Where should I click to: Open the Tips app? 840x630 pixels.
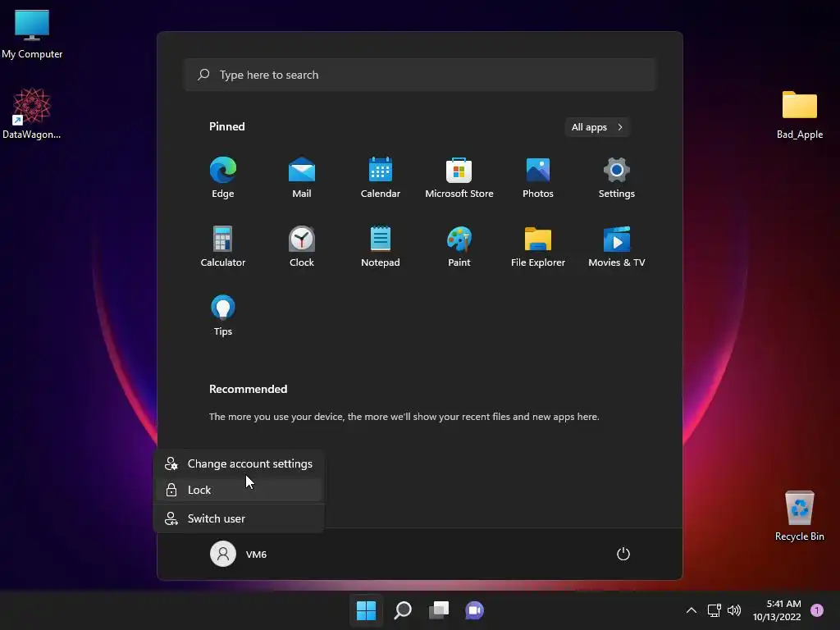coord(223,316)
